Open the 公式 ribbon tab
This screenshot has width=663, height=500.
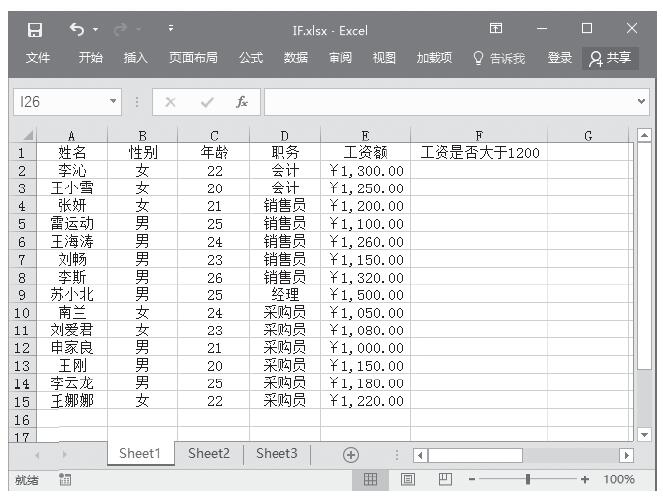pos(251,58)
